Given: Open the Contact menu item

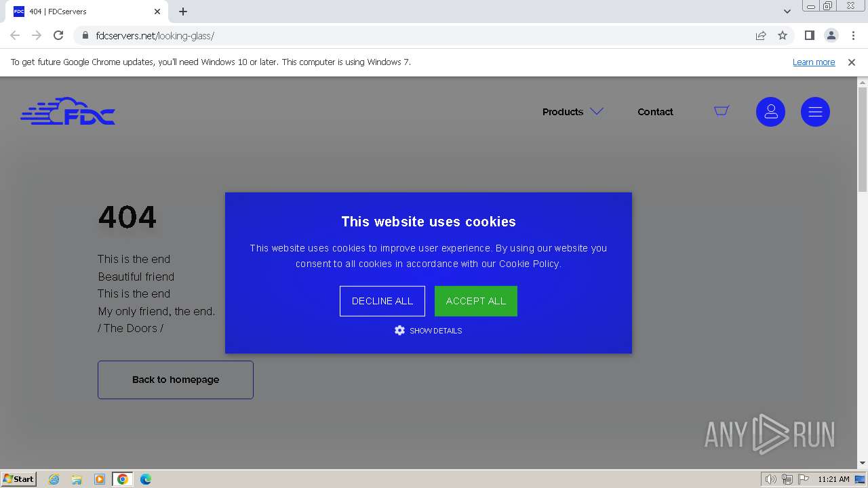Looking at the screenshot, I should pos(655,112).
